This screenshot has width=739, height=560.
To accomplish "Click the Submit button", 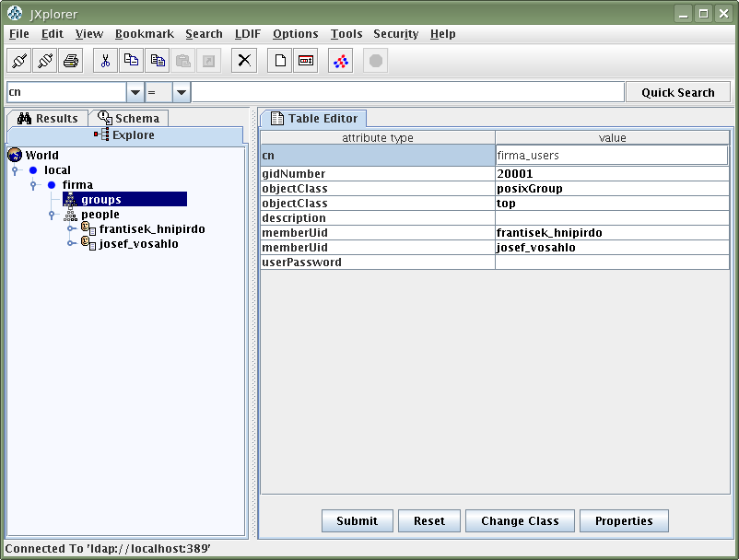I will click(358, 521).
